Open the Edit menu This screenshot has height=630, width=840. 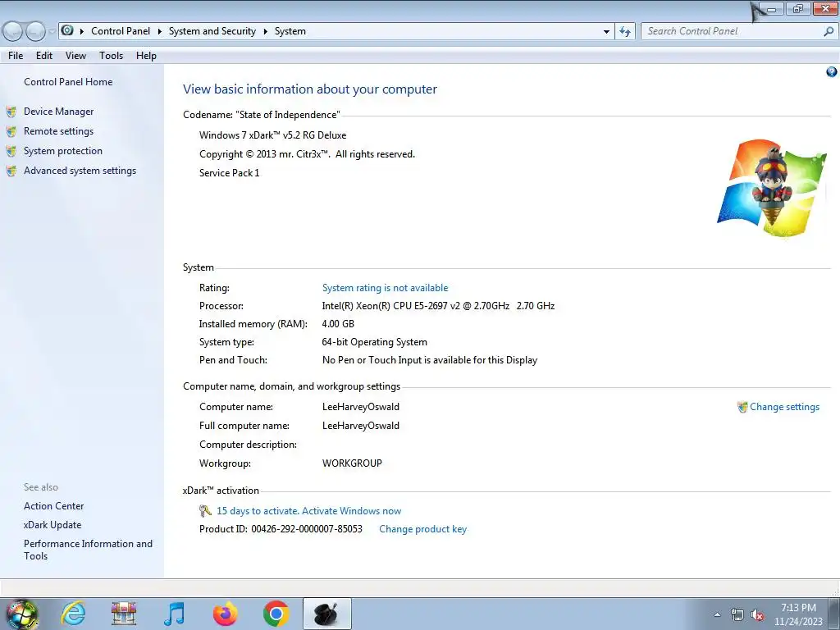[44, 56]
